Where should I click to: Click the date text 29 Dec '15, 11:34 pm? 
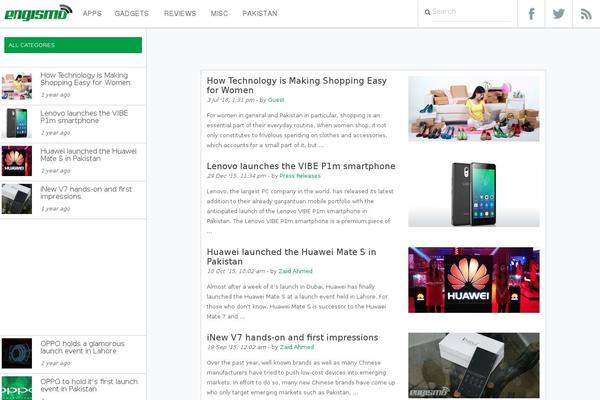click(x=236, y=176)
